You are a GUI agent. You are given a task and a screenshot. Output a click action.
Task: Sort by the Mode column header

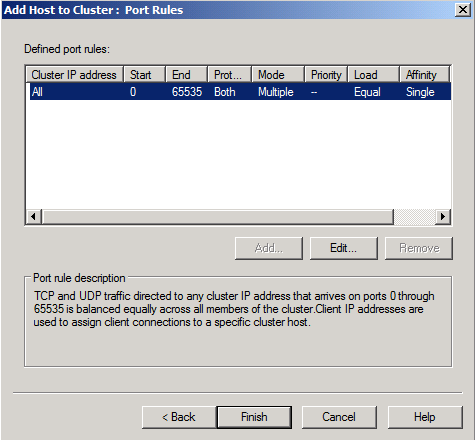278,75
